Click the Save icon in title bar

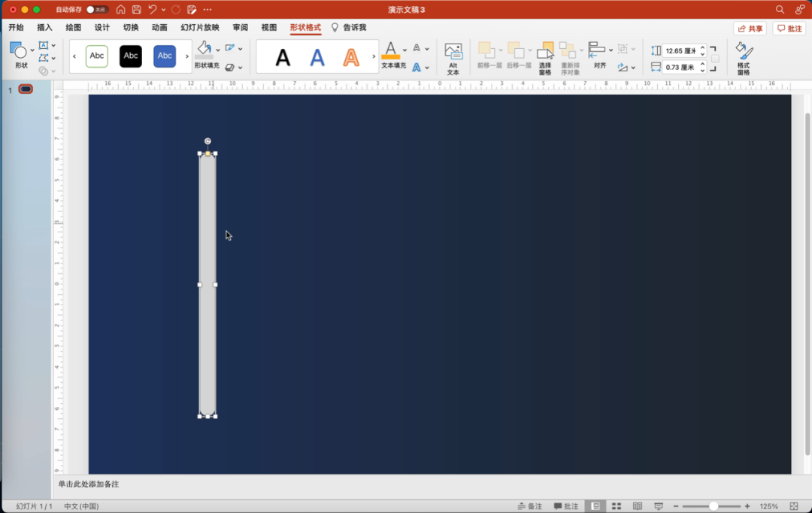(x=136, y=10)
